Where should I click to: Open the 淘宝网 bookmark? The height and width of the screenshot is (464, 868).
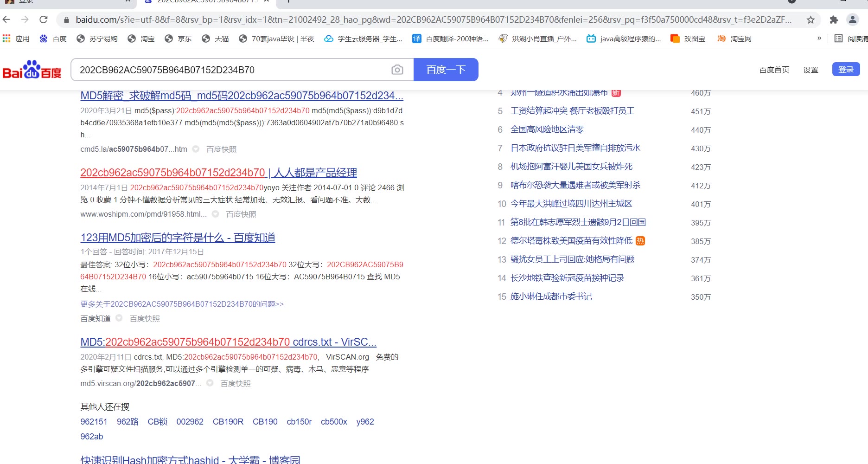pos(734,39)
